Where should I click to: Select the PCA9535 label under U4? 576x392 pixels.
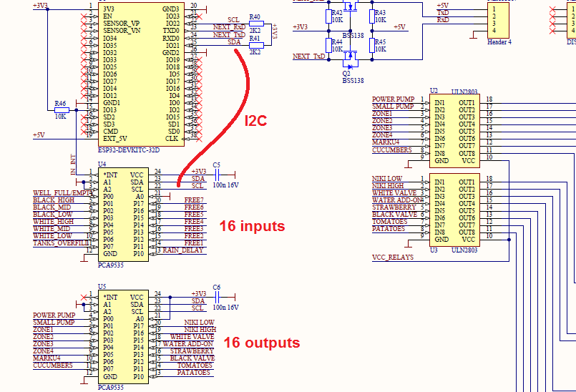tap(111, 265)
